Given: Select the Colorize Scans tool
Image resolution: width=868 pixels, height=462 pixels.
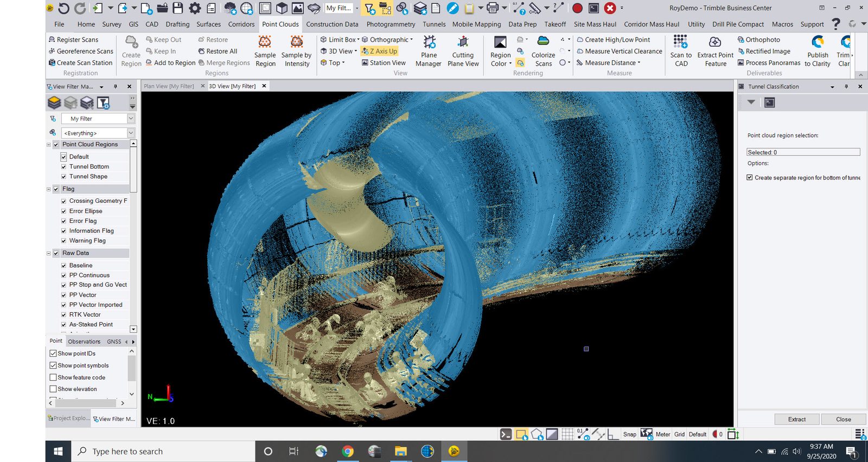Looking at the screenshot, I should [543, 52].
